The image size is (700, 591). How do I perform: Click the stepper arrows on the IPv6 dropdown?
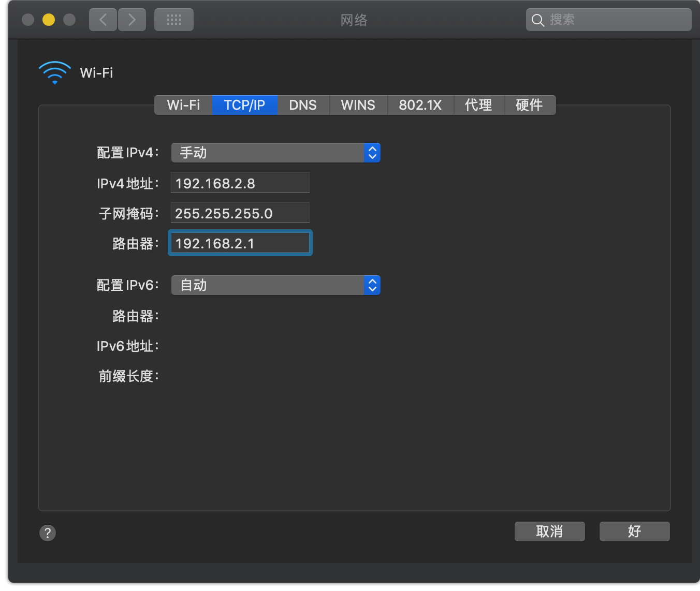372,285
